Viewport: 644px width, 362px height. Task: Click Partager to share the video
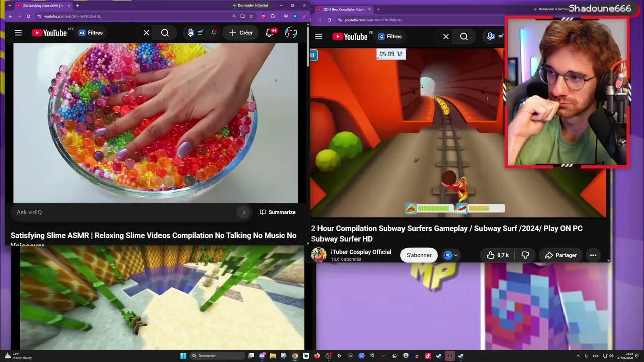pyautogui.click(x=560, y=255)
